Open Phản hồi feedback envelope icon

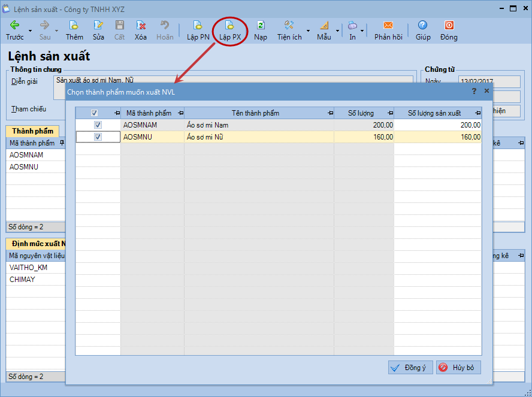(388, 25)
